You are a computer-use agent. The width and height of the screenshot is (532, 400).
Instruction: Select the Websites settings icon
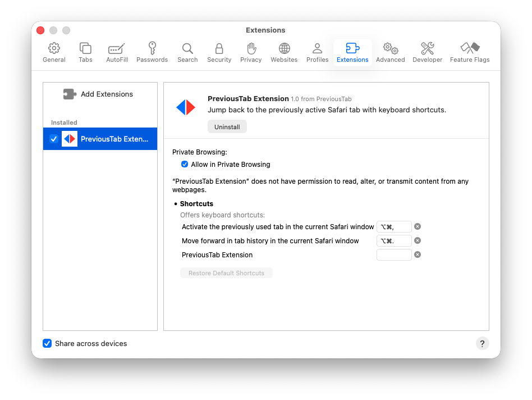pos(284,52)
